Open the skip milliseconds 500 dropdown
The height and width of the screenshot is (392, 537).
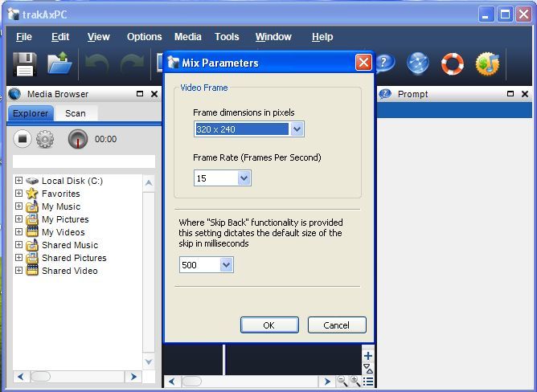226,264
